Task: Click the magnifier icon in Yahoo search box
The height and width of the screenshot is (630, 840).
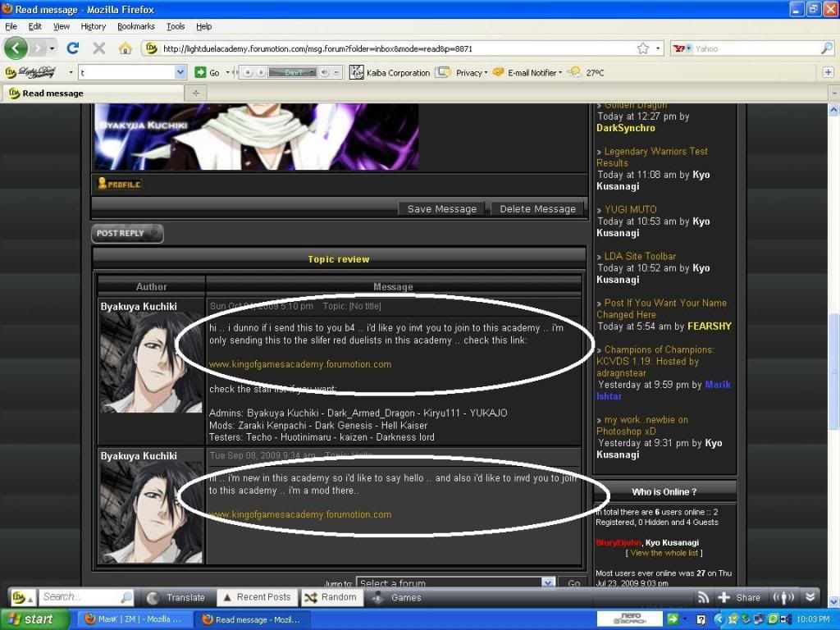Action: tap(827, 48)
